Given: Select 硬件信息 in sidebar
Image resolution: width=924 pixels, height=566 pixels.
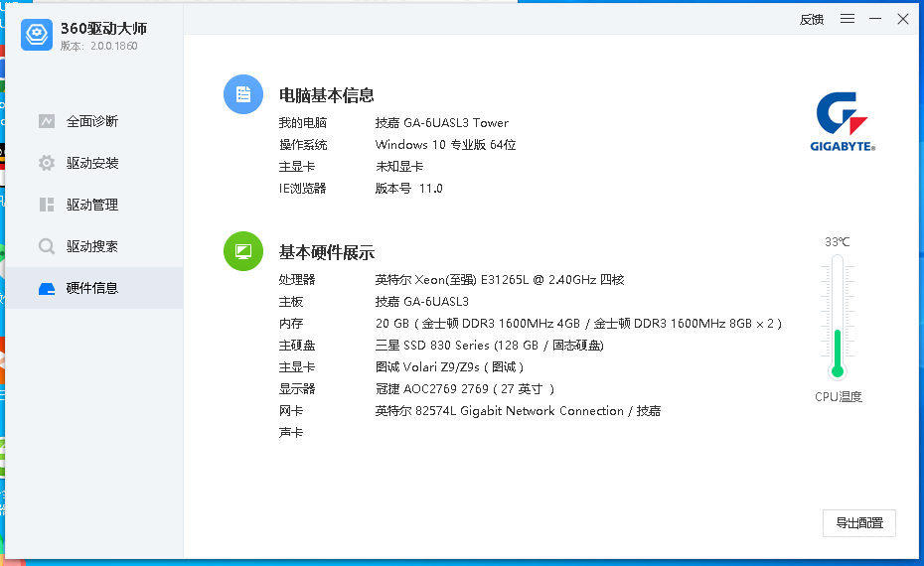Looking at the screenshot, I should [x=92, y=288].
